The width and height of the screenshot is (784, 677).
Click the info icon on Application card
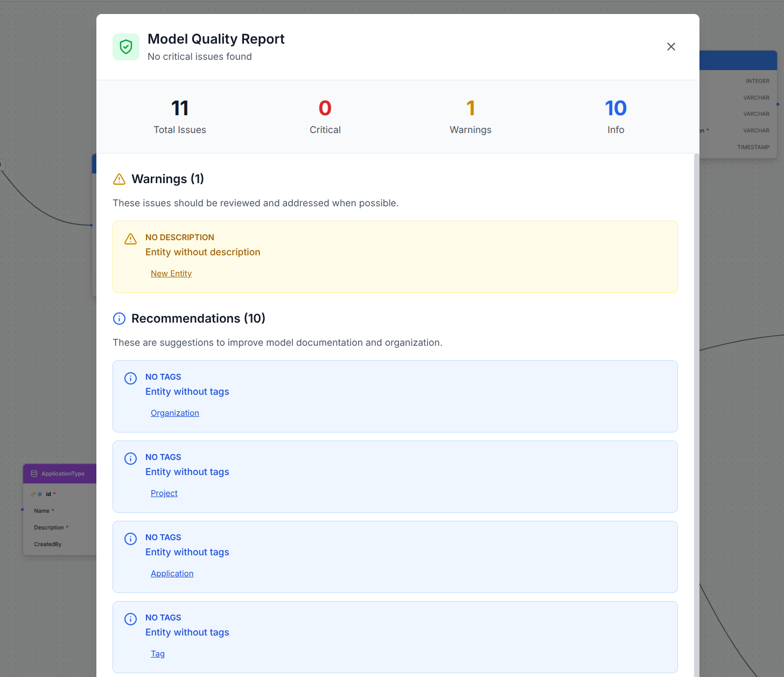(x=130, y=539)
